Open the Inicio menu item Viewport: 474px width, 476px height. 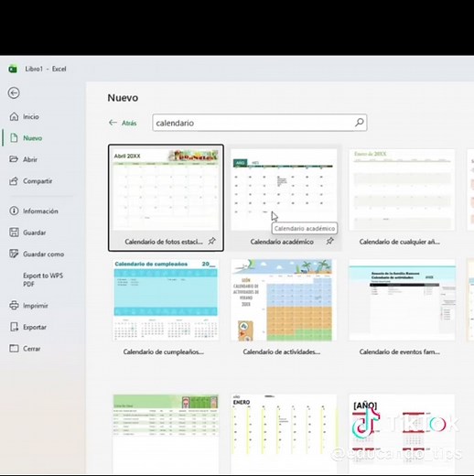pyautogui.click(x=31, y=116)
